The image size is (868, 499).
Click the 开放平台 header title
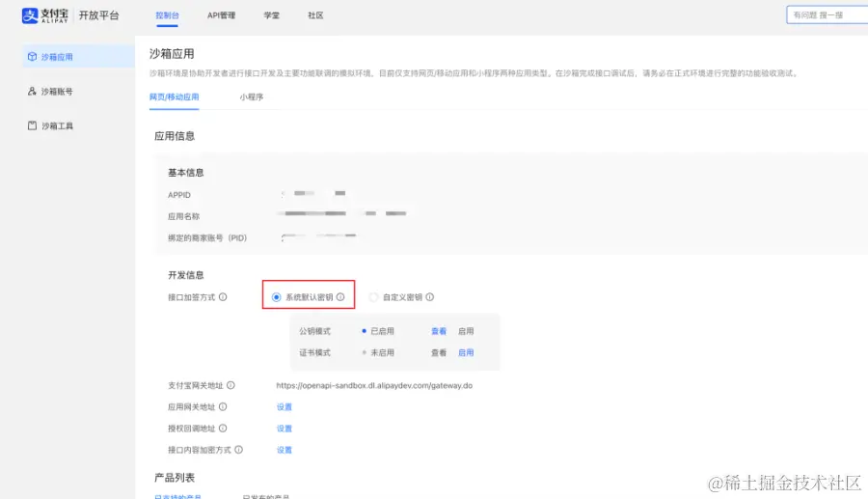pyautogui.click(x=98, y=15)
